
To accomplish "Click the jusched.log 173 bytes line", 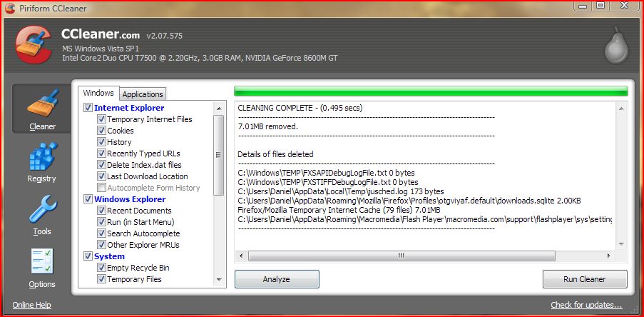I will click(x=341, y=191).
